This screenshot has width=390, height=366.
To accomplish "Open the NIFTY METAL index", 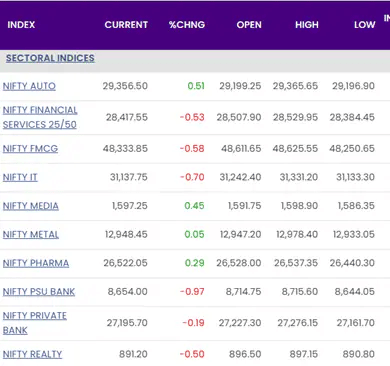I will (31, 235).
